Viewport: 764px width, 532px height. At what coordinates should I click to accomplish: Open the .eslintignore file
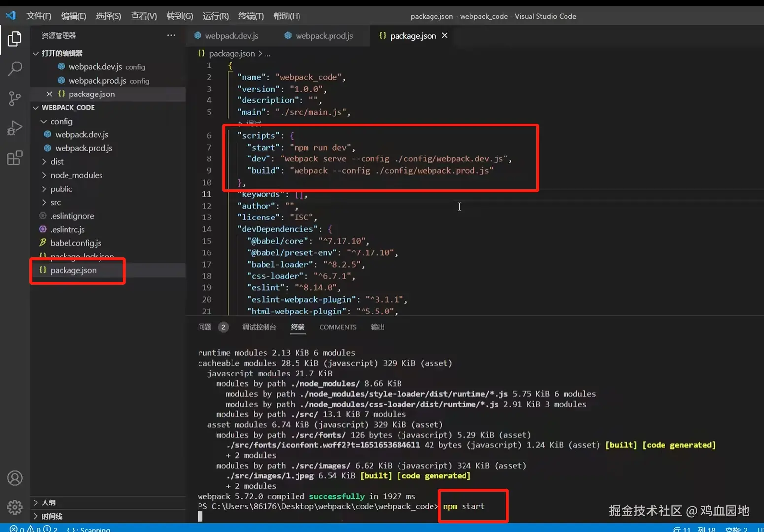[108, 216]
